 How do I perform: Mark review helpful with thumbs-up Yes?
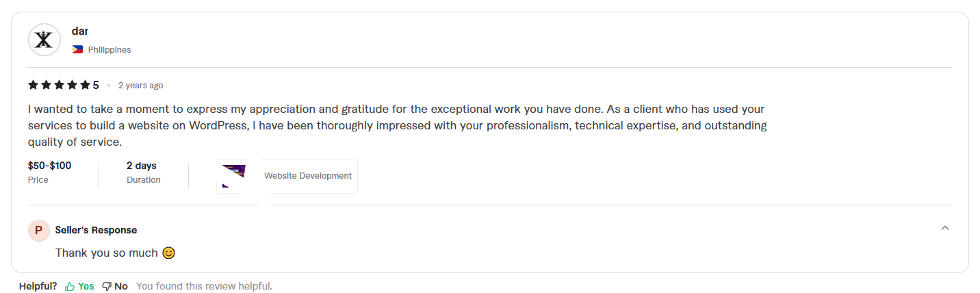click(x=79, y=286)
